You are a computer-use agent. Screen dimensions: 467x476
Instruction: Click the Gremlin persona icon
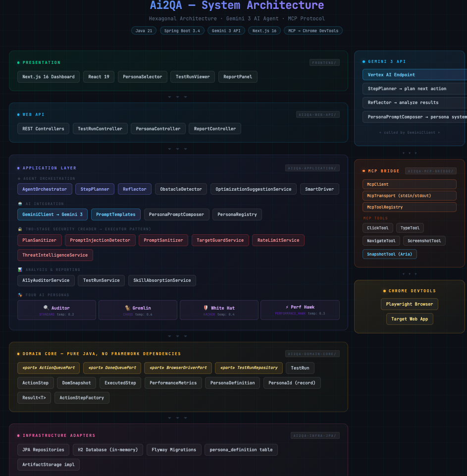coord(128,308)
